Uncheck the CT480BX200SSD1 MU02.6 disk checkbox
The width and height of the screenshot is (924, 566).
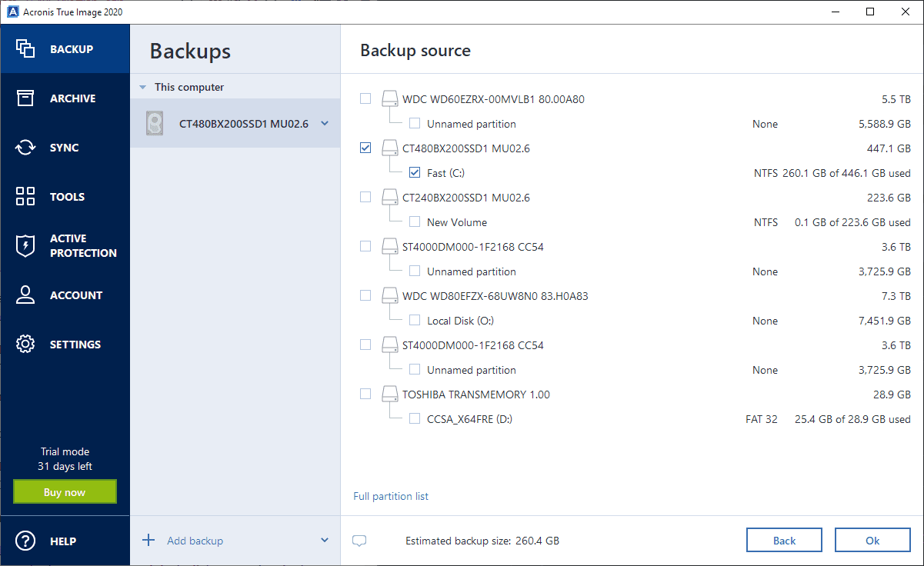tap(365, 148)
